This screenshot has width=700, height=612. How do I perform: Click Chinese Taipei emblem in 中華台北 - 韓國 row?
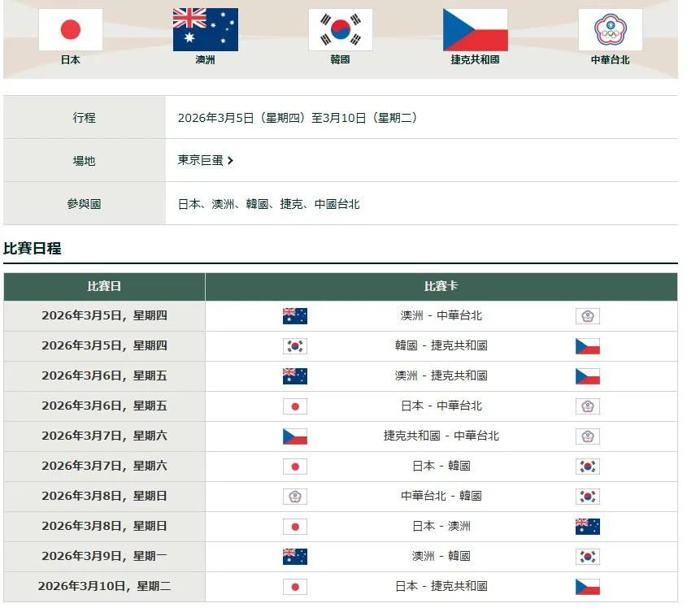point(295,497)
